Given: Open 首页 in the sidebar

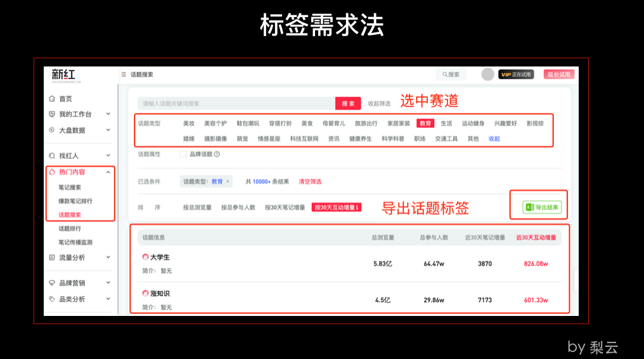Looking at the screenshot, I should click(66, 99).
